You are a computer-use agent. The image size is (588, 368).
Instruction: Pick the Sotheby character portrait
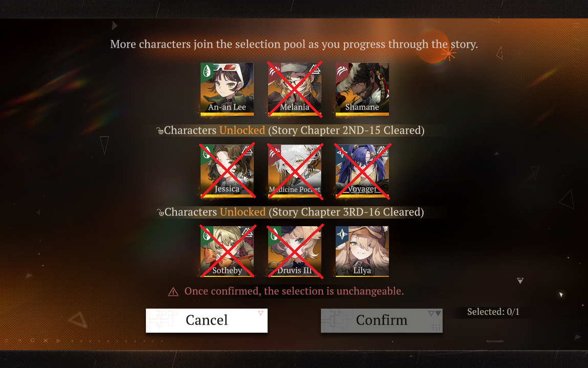(227, 252)
